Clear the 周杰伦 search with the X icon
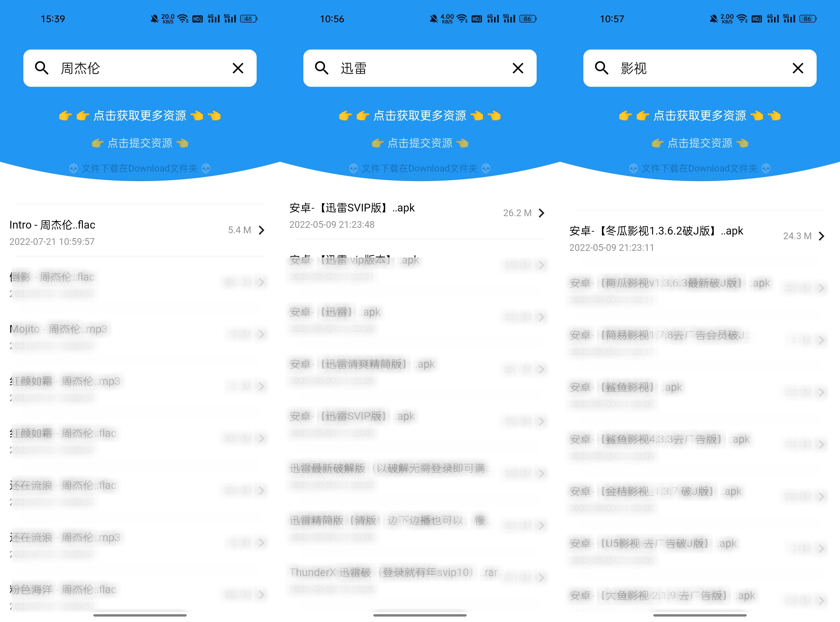 (238, 68)
